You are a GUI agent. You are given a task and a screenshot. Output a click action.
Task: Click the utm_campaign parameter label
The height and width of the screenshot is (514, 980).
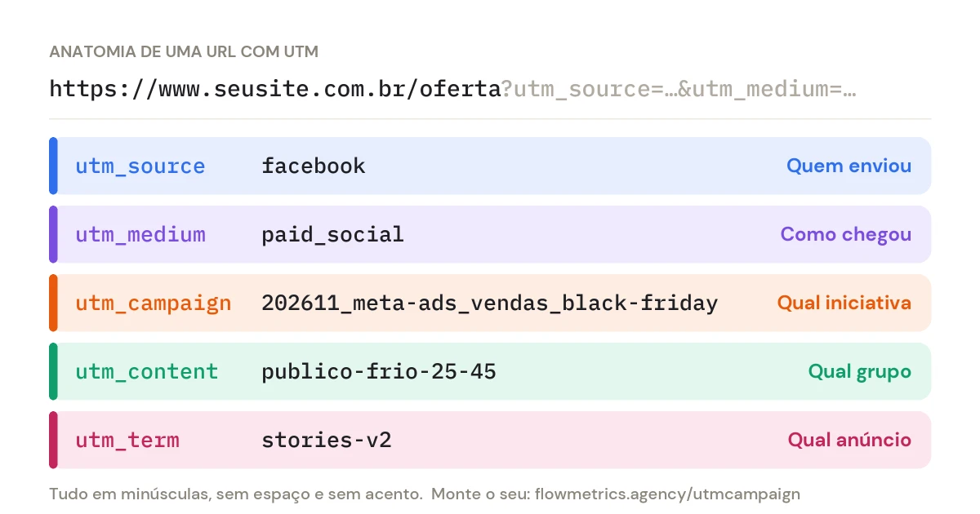click(154, 304)
